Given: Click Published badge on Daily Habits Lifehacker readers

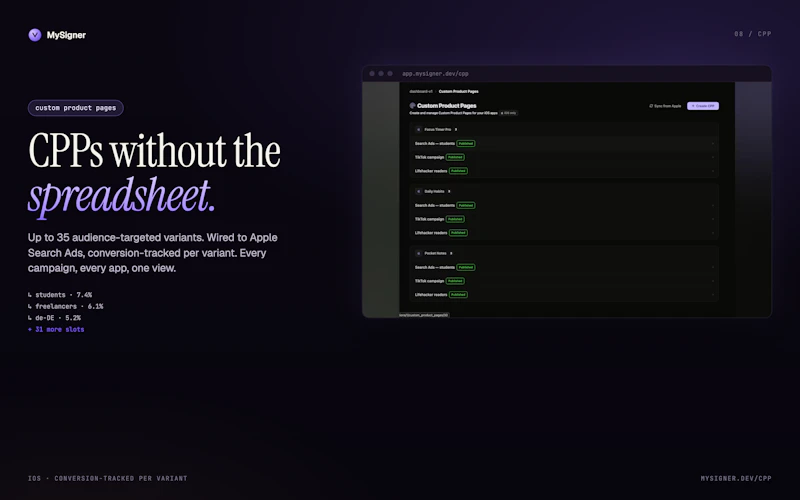Looking at the screenshot, I should pos(458,233).
